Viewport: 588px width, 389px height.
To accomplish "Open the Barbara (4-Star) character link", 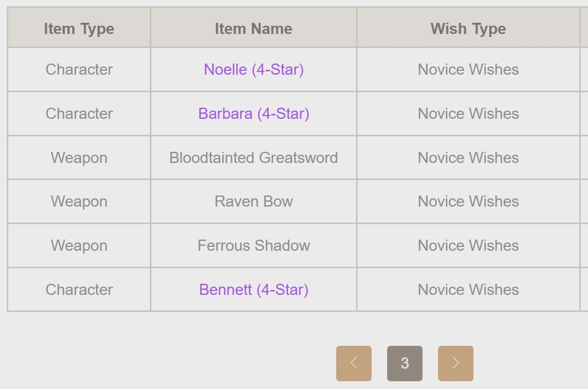I will click(x=253, y=113).
